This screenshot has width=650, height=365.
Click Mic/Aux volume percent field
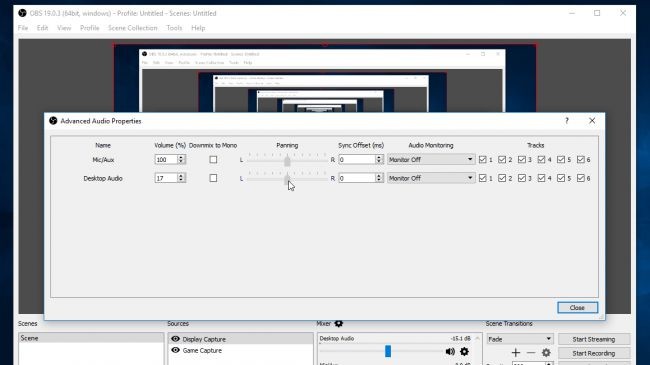[x=166, y=160]
